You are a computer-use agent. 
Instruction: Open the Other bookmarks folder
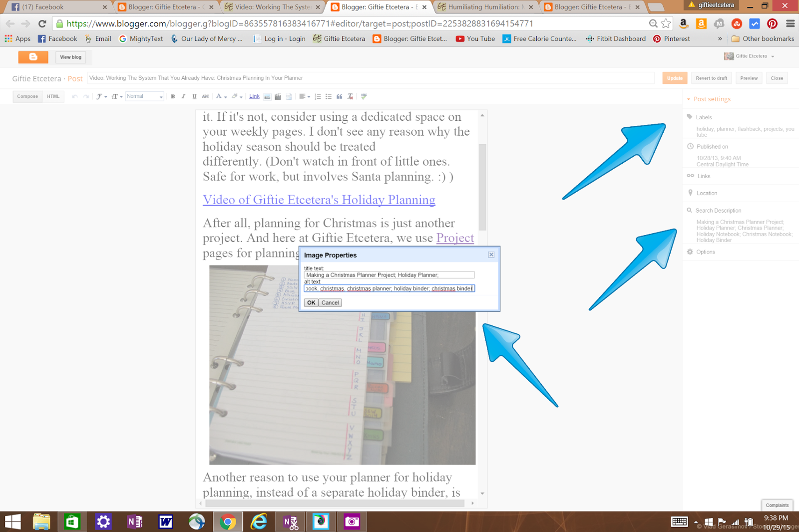point(763,38)
